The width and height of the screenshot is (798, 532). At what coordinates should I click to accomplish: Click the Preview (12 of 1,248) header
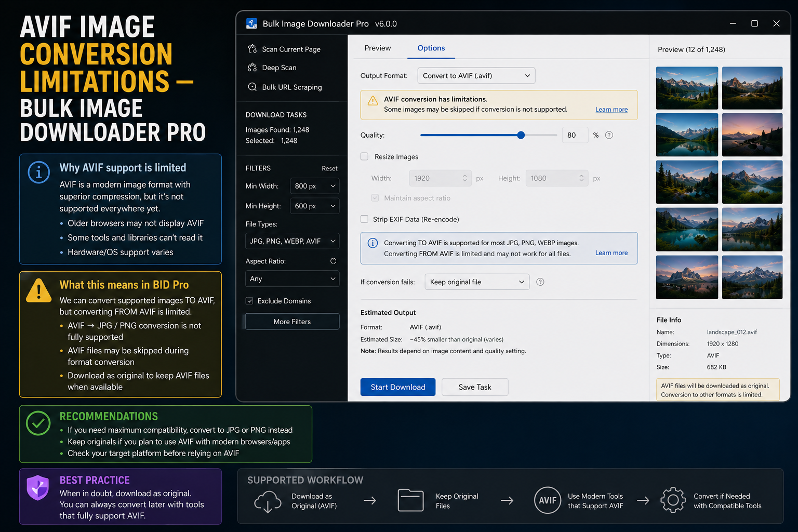(x=691, y=49)
